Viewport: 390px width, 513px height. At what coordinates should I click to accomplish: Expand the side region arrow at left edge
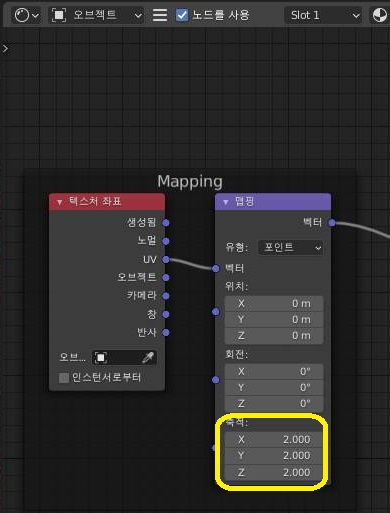click(5, 49)
